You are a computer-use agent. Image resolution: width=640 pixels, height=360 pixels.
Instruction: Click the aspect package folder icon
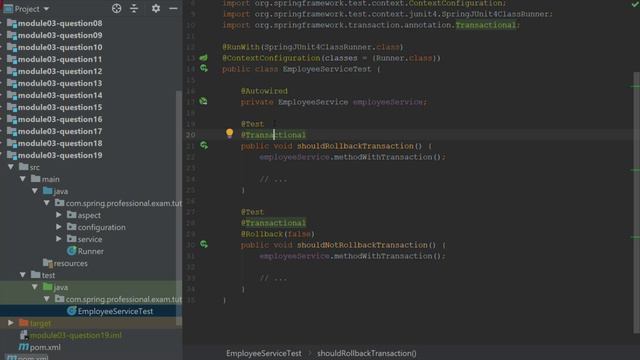[72, 215]
